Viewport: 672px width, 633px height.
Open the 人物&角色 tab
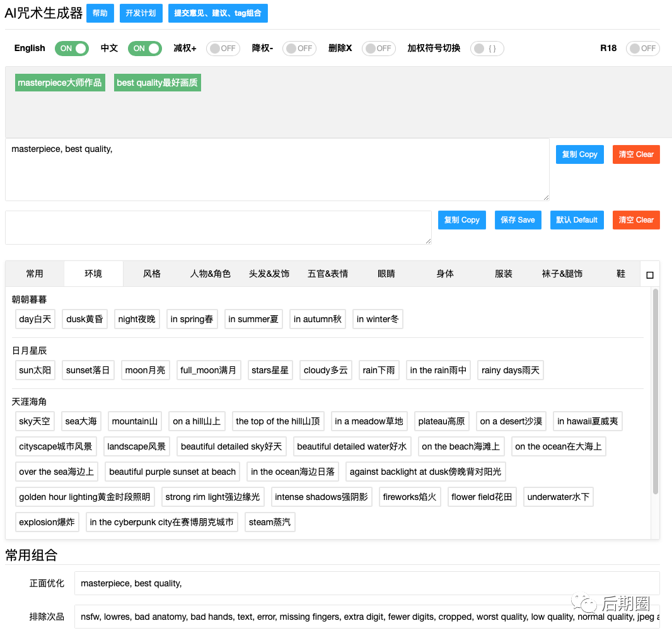[x=211, y=274]
